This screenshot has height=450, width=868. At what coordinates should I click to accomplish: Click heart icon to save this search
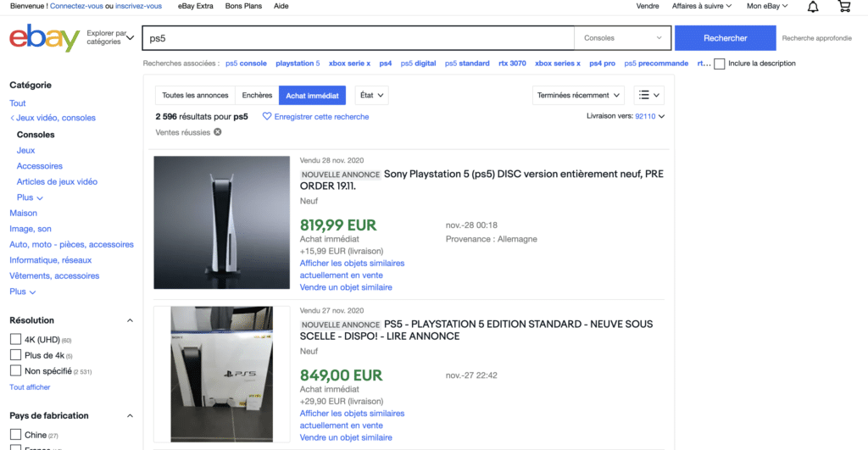267,116
